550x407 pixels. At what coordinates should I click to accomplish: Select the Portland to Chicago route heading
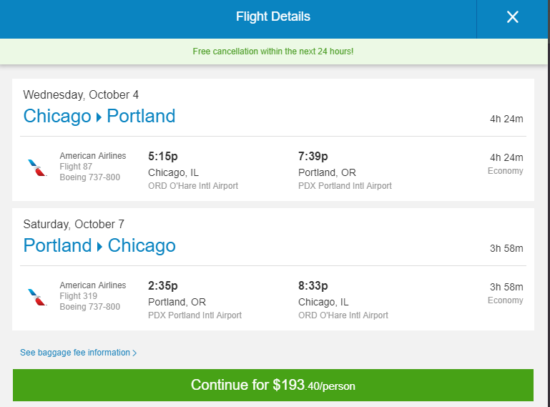click(100, 246)
